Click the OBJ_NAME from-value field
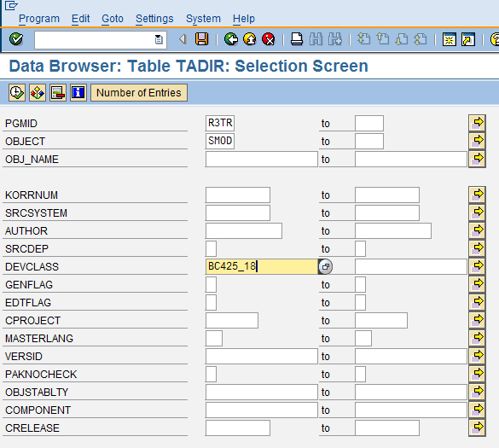This screenshot has height=448, width=499. coord(261,160)
